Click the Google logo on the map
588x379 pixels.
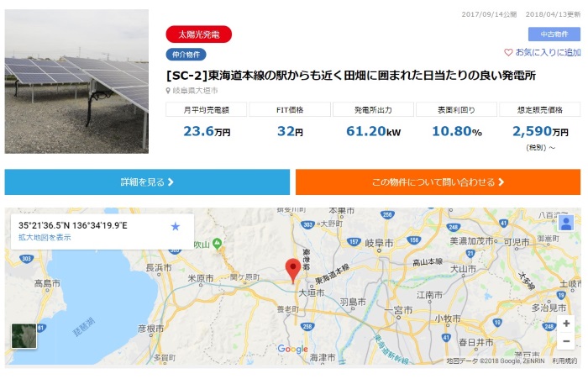coord(293,349)
